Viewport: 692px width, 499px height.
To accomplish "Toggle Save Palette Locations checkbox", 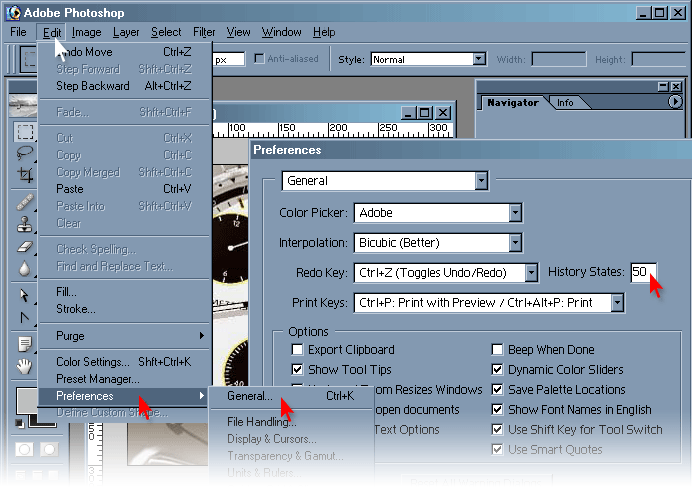I will point(497,390).
